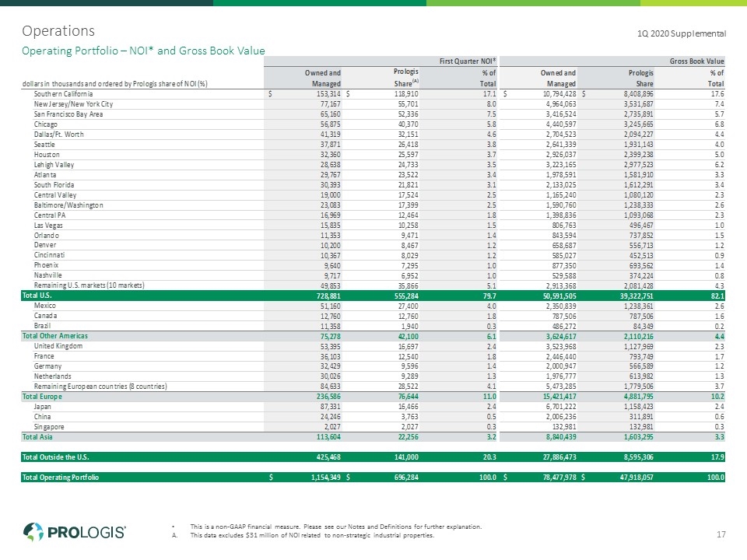
Task: Select Japan gross book value 6,701,222
Action: pos(561,407)
